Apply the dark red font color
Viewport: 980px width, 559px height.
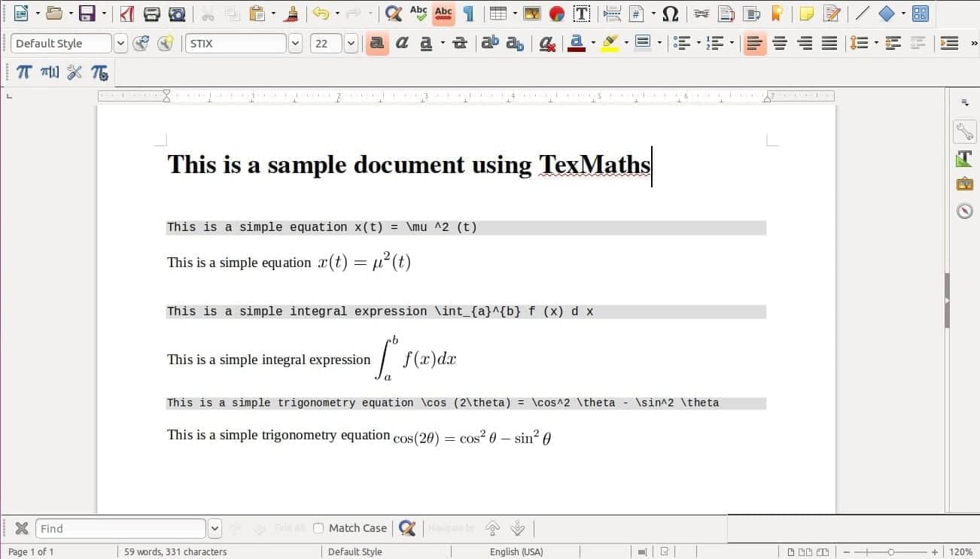click(x=577, y=44)
